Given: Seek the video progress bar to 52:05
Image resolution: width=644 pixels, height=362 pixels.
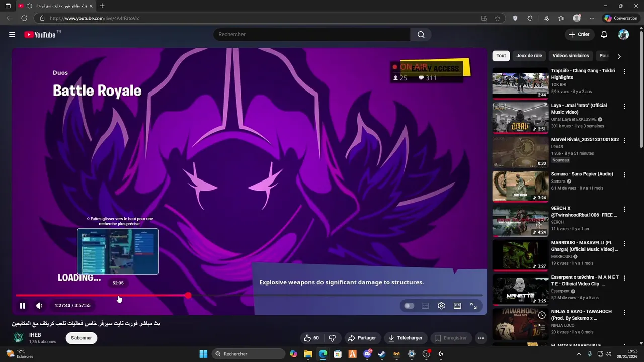Looking at the screenshot, I should 118,296.
